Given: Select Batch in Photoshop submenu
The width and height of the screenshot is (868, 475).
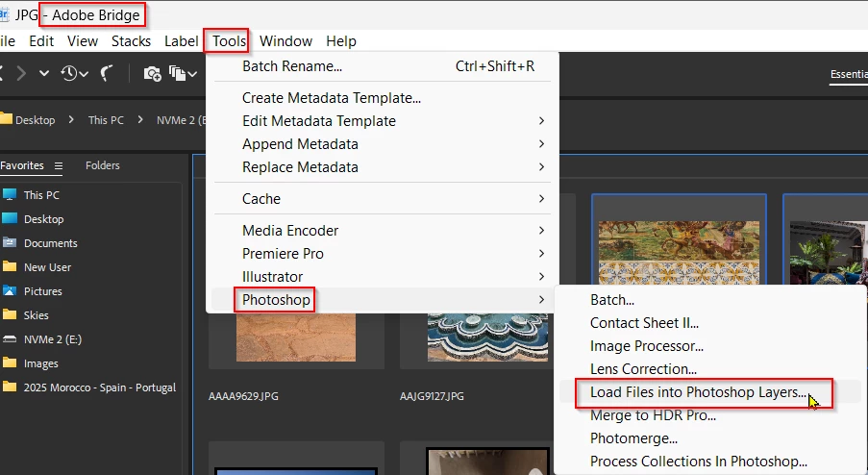Looking at the screenshot, I should 710,299.
